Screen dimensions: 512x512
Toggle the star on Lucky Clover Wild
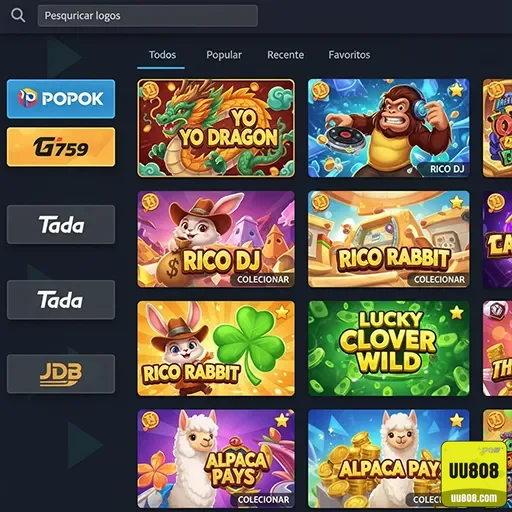point(456,312)
